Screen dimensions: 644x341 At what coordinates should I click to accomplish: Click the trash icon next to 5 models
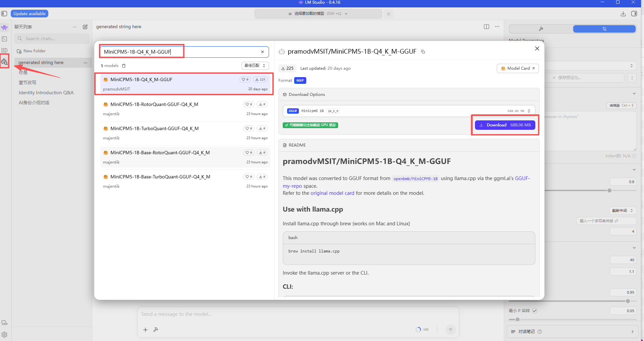124,66
